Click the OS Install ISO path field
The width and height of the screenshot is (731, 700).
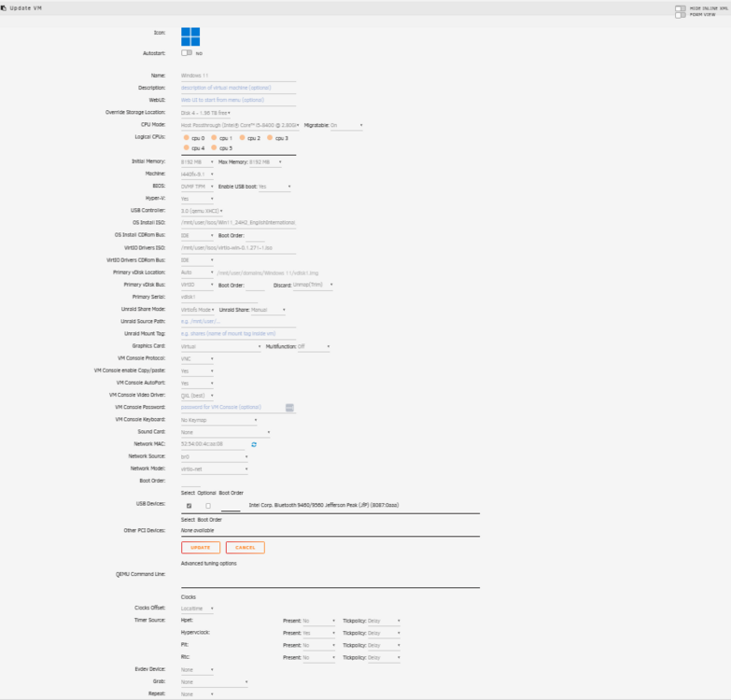coord(238,223)
